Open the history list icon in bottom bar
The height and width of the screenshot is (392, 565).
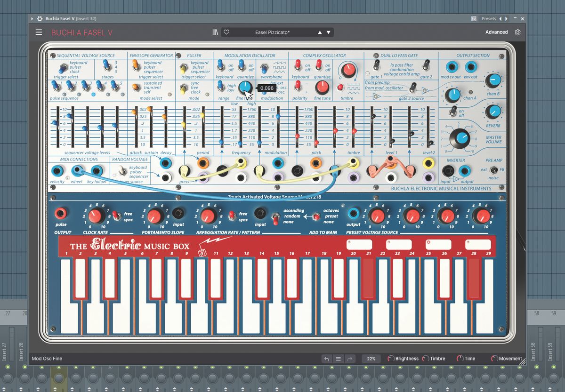(338, 358)
